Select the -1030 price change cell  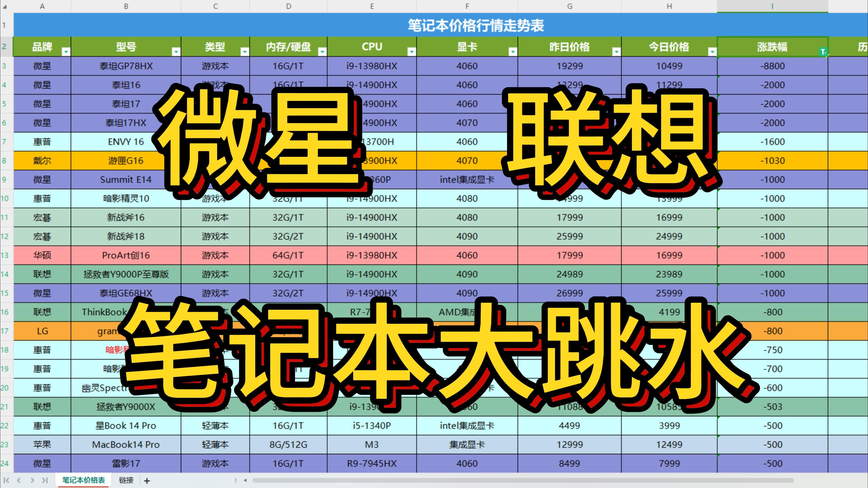click(x=772, y=160)
